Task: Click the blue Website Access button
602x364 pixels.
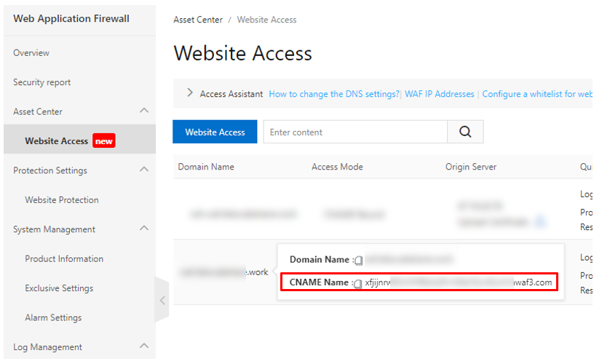Action: pyautogui.click(x=215, y=132)
